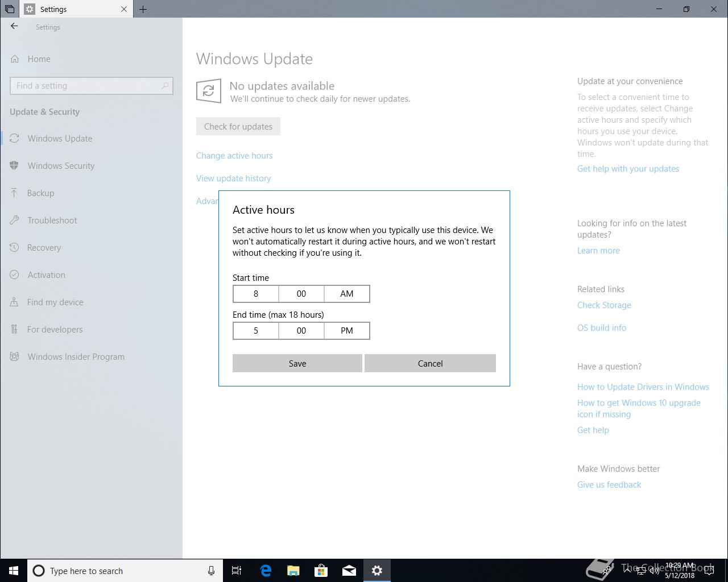Open the Troubleshoot section
The image size is (728, 582).
(x=91, y=221)
